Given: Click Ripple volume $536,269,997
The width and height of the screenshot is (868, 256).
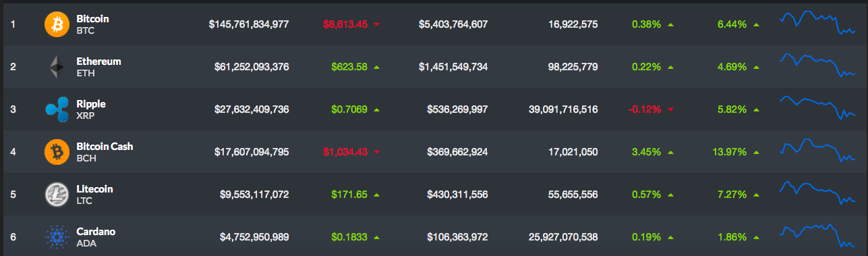Looking at the screenshot, I should click(x=457, y=109).
